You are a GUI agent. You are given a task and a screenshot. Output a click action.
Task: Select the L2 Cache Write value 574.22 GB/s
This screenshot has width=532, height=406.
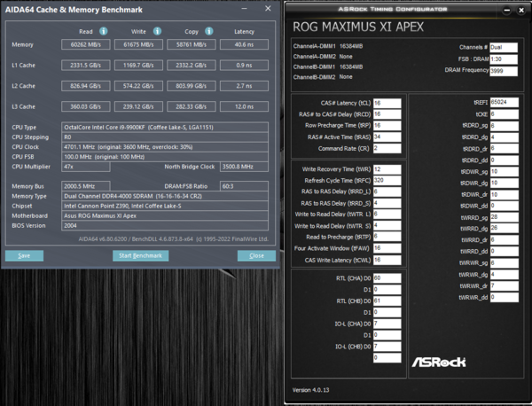pos(138,86)
